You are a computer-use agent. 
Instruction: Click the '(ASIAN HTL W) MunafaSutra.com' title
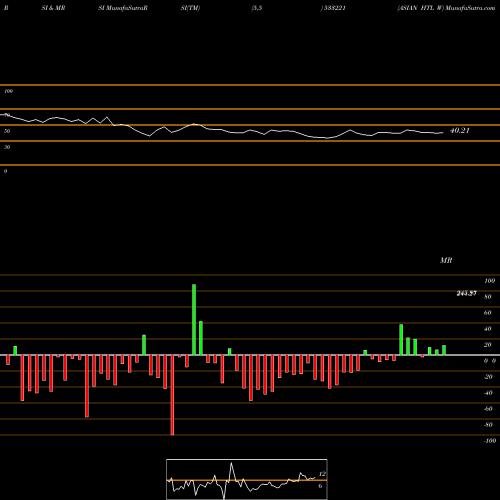(446, 8)
